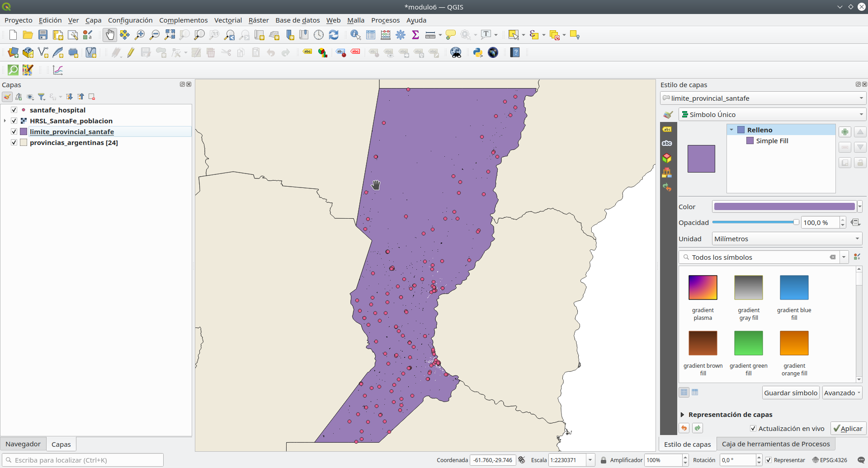
Task: Activate the Identify Features tool
Action: point(356,35)
